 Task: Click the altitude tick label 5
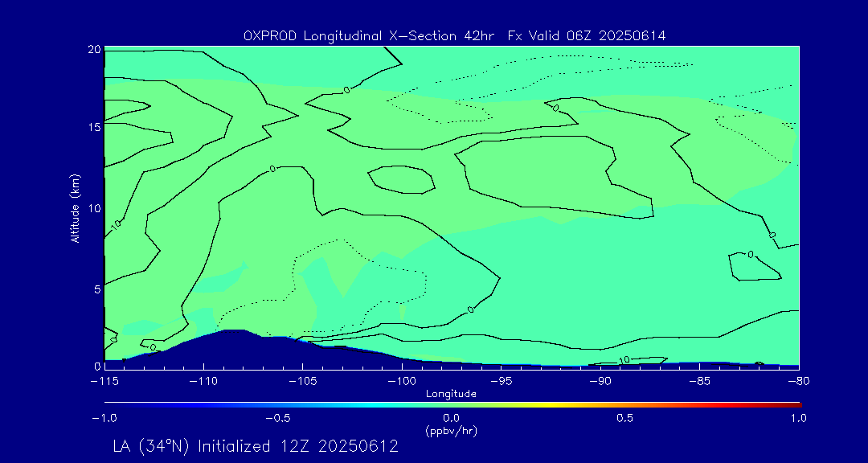coord(97,289)
